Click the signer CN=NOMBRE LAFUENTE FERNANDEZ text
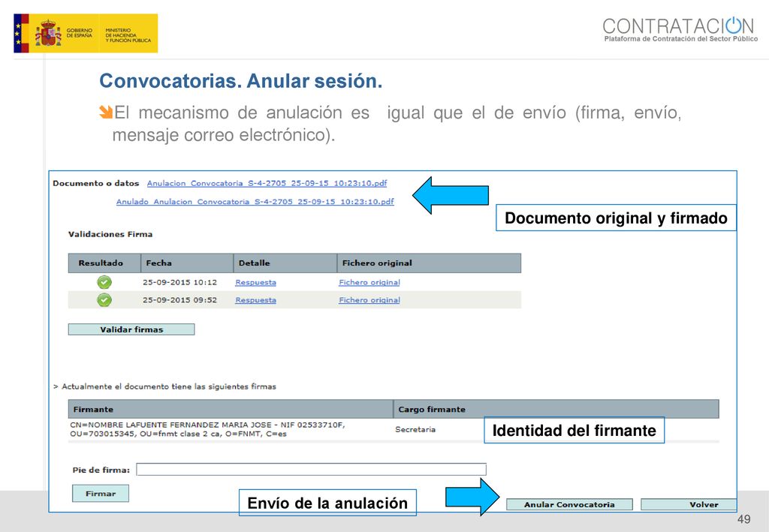This screenshot has height=532, width=769. point(207,429)
